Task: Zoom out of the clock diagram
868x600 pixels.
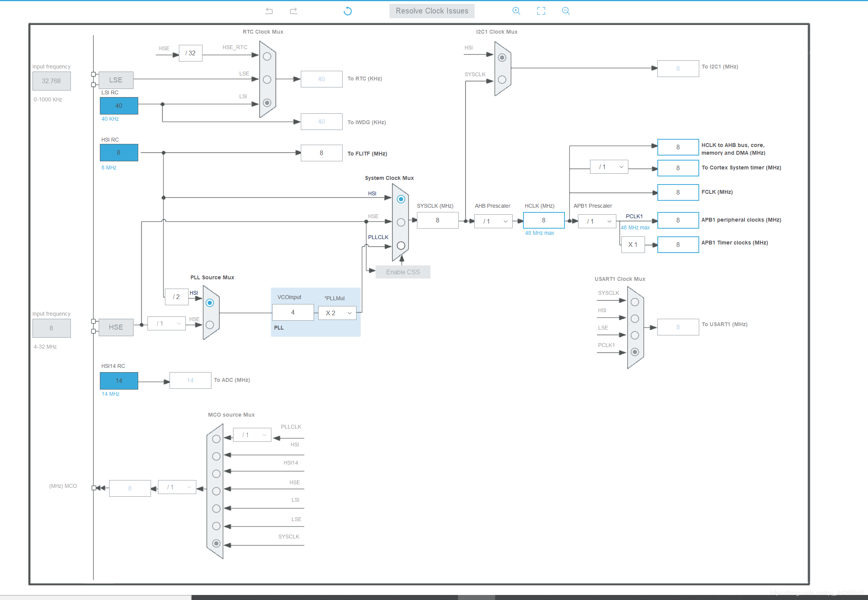Action: click(x=566, y=11)
